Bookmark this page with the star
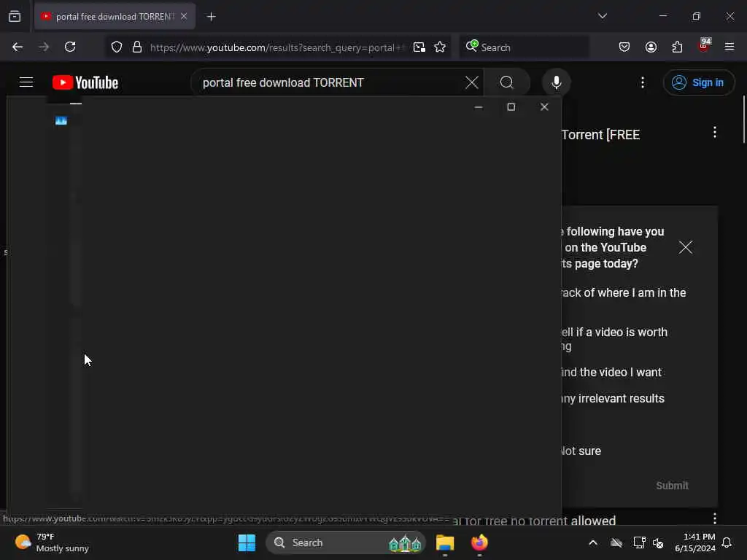 coord(440,47)
